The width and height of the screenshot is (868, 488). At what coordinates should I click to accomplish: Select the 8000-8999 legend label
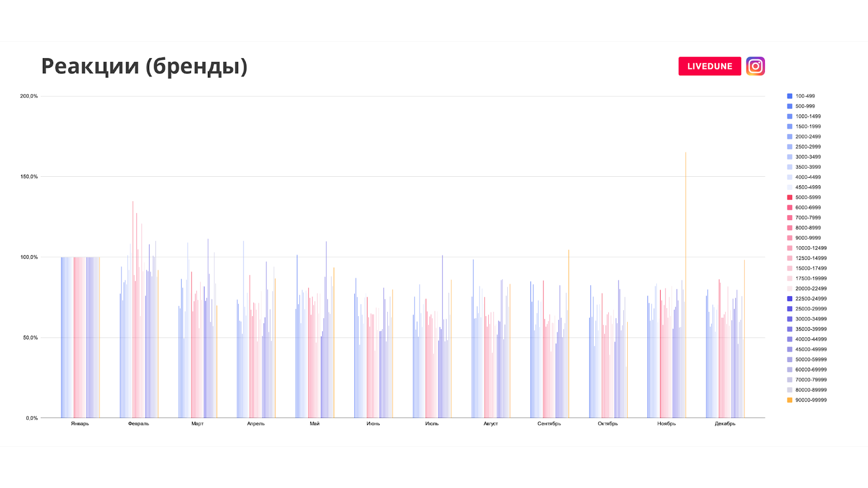pyautogui.click(x=808, y=228)
